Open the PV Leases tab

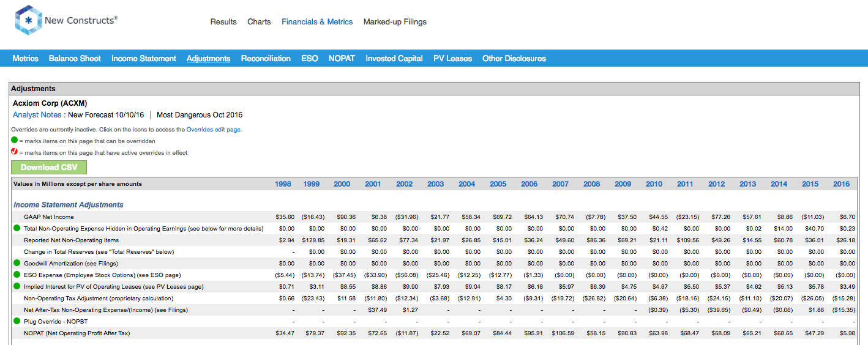point(453,59)
